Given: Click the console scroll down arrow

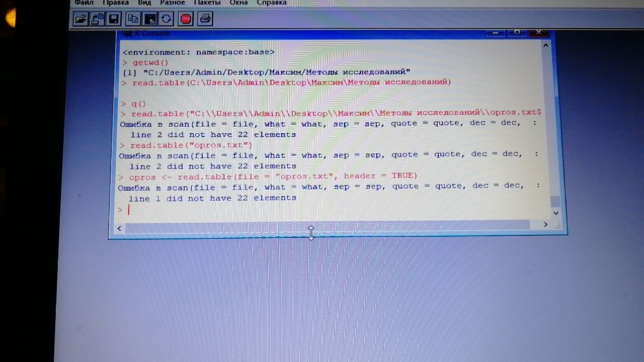Looking at the screenshot, I should [555, 213].
